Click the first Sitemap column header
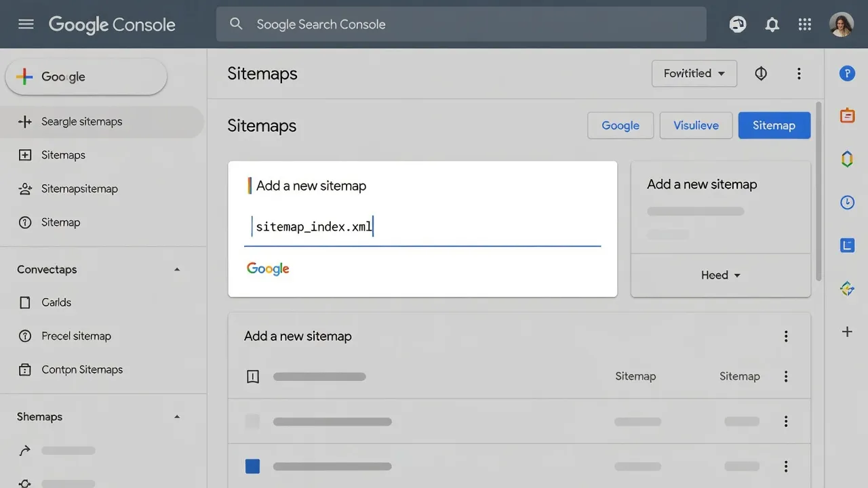The image size is (868, 488). point(635,376)
